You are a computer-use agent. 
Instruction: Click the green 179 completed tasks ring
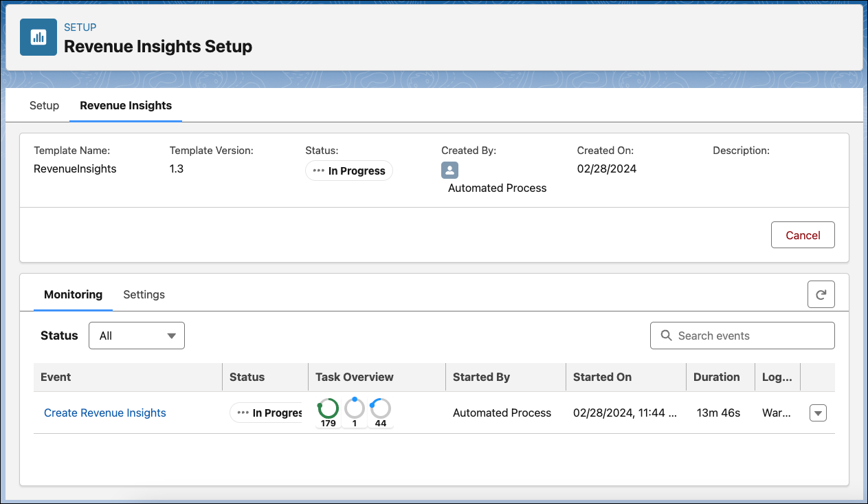click(328, 408)
